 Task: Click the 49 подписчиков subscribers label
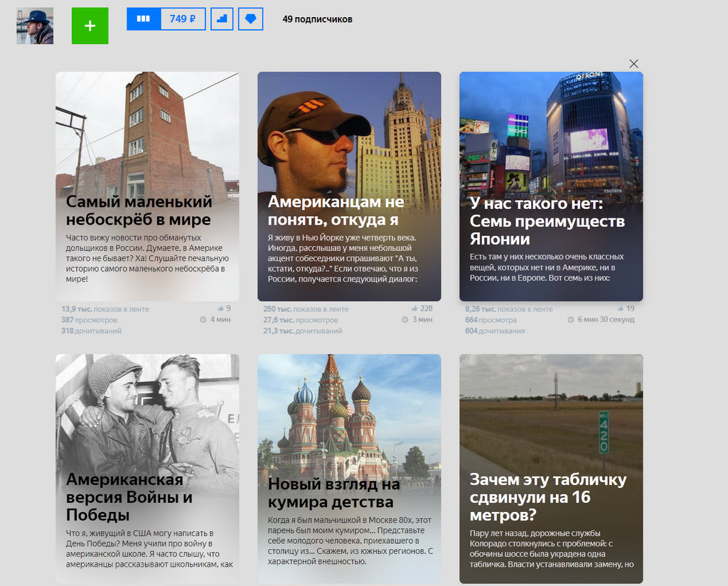coord(317,19)
